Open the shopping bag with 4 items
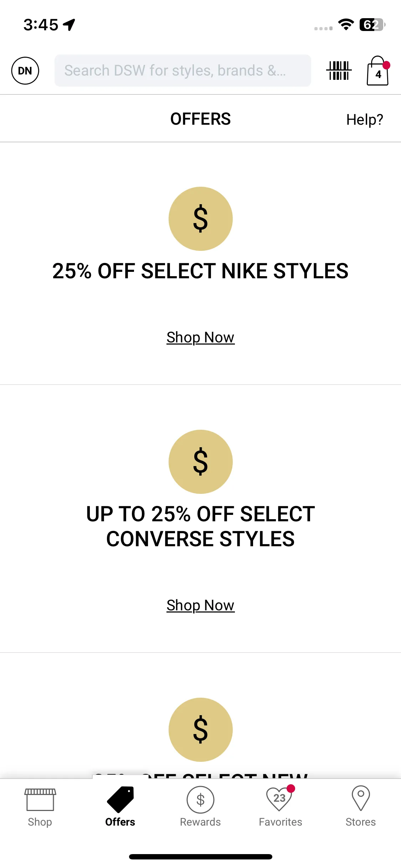 378,71
